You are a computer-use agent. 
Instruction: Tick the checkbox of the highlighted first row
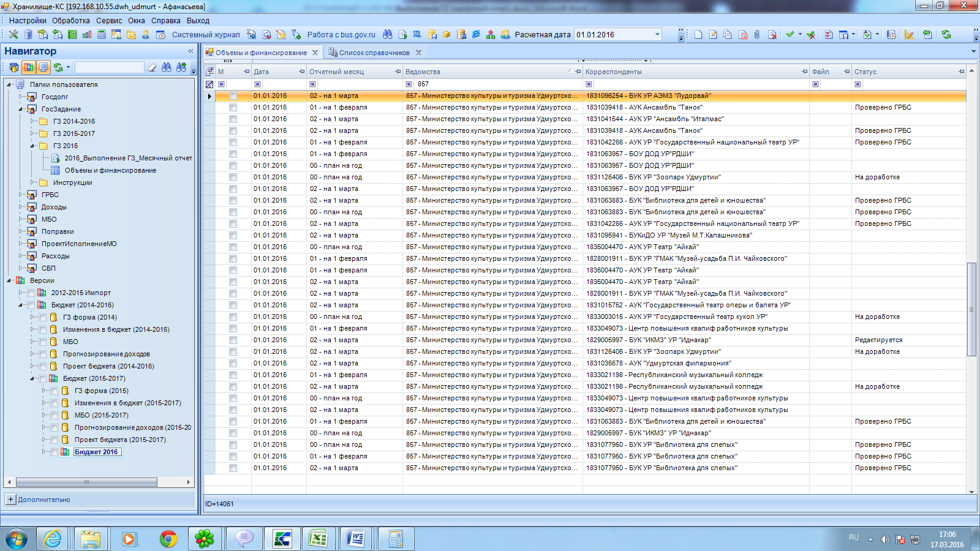coord(233,96)
